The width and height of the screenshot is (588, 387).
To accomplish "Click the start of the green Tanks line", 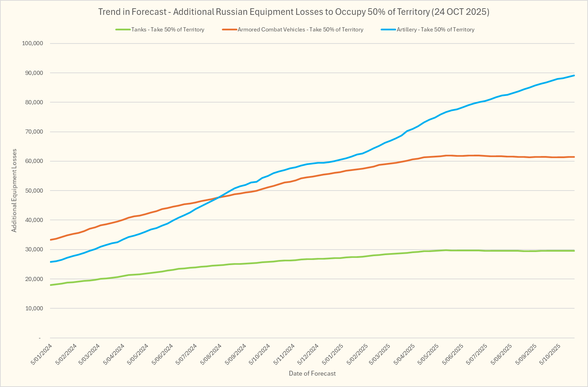I will point(51,285).
